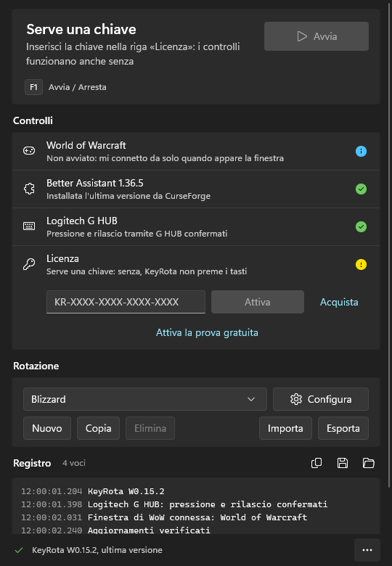Click the Importa button
Image resolution: width=392 pixels, height=566 pixels.
coord(285,428)
